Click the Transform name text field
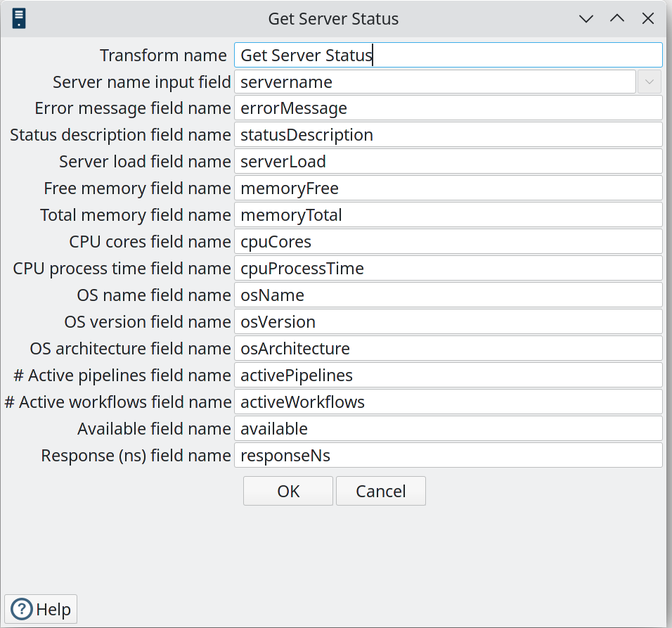 pos(448,56)
